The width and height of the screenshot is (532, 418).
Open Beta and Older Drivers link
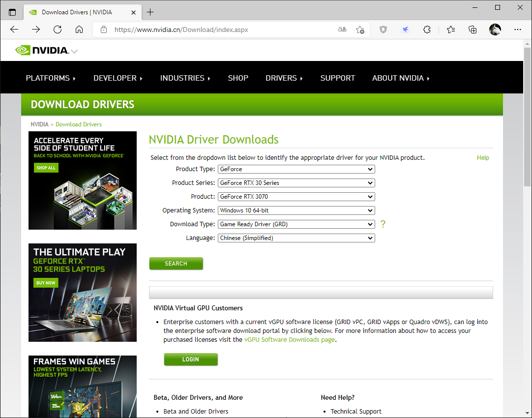pos(196,411)
